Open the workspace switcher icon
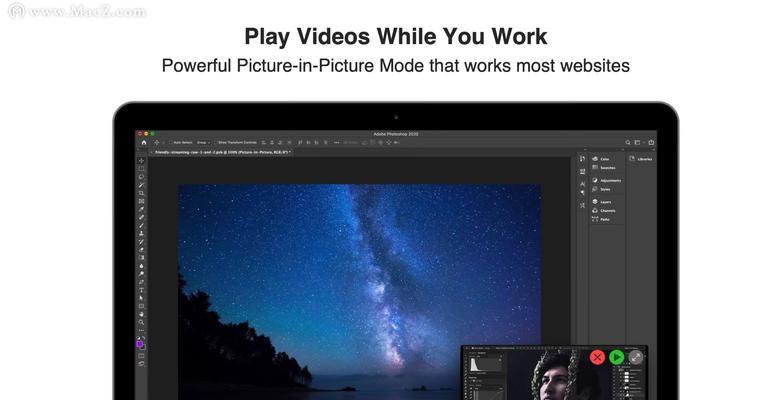 click(638, 142)
